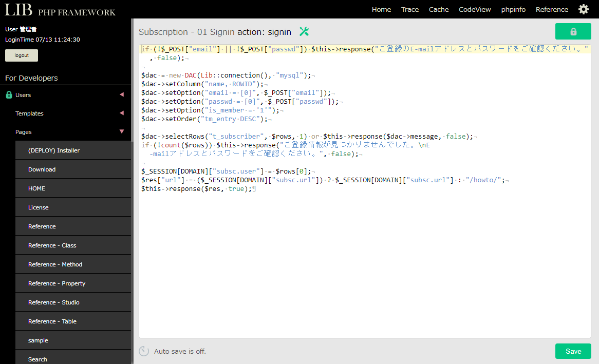Click the green lock button
Screen dimensions: 599x364
coord(573,31)
